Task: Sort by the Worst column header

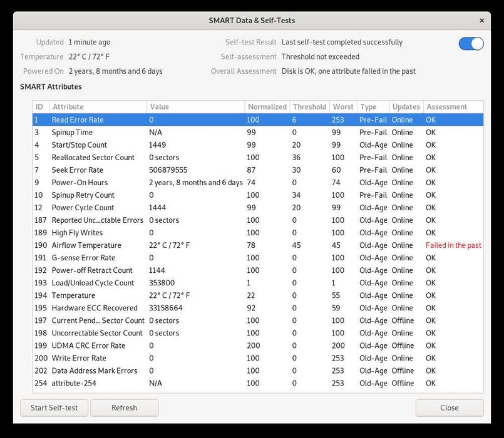Action: 343,107
